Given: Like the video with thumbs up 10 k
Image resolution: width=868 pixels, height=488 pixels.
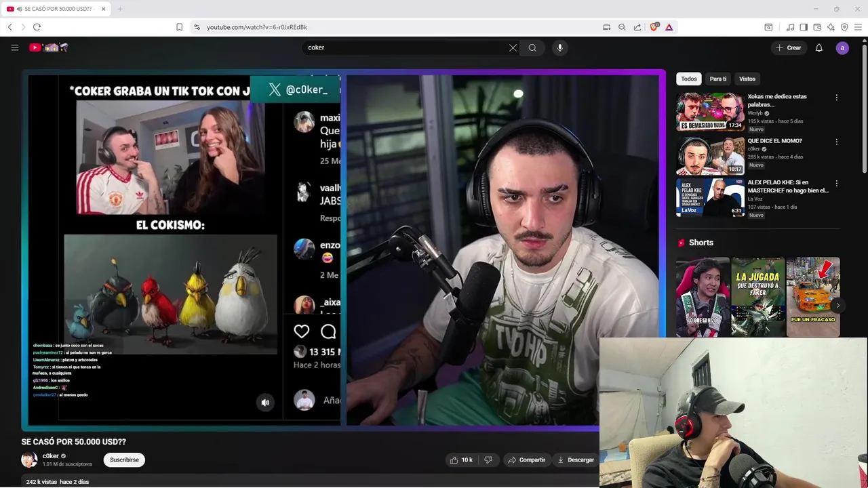Looking at the screenshot, I should click(x=461, y=460).
